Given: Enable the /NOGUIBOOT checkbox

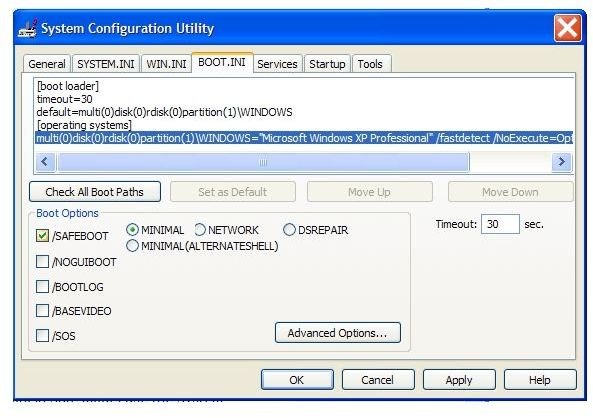Looking at the screenshot, I should (x=42, y=261).
